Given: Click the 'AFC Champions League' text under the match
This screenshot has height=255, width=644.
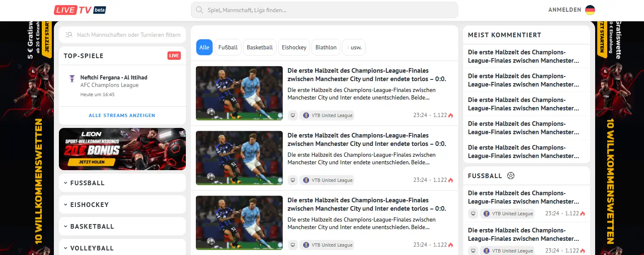Looking at the screenshot, I should pyautogui.click(x=109, y=85).
